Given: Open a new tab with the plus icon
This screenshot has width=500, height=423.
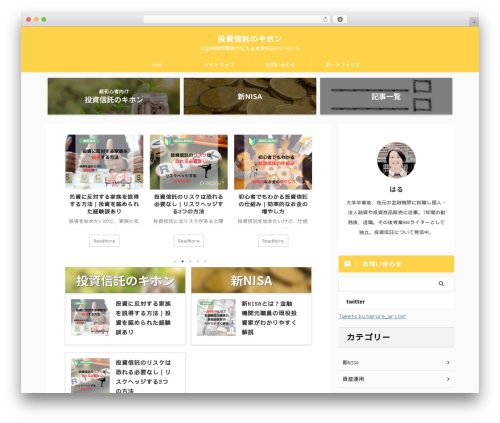Looking at the screenshot, I should point(474,22).
